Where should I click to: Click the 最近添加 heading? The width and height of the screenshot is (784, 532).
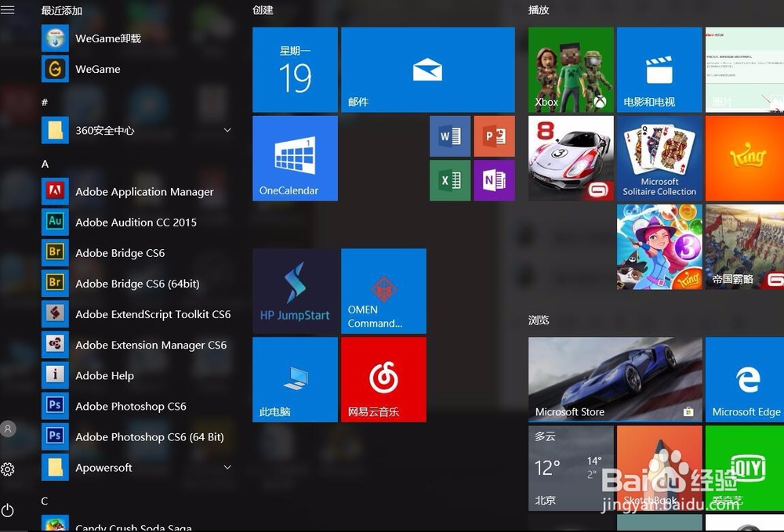coord(61,10)
